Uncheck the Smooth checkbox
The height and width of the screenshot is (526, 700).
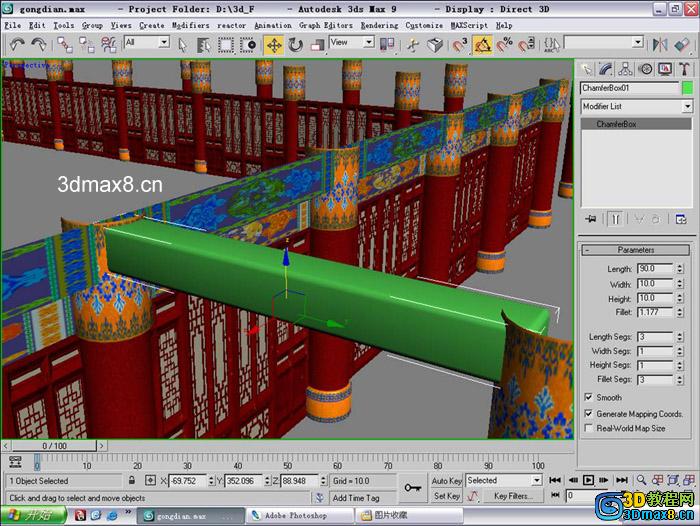[x=589, y=397]
